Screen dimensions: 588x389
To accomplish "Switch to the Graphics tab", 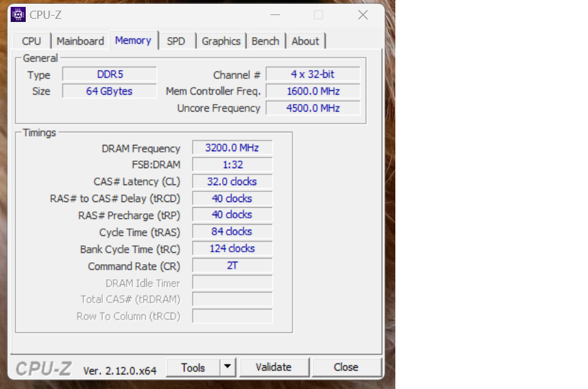I will 221,41.
